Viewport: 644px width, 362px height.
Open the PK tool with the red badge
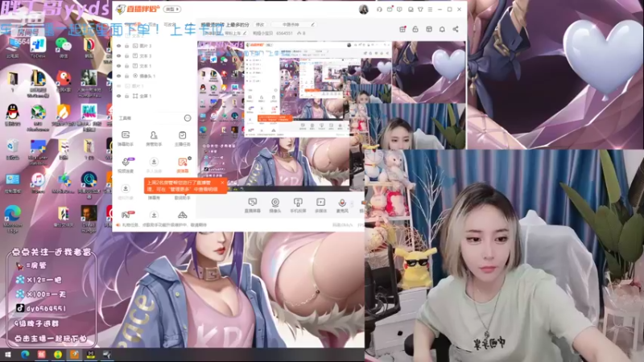(126, 215)
